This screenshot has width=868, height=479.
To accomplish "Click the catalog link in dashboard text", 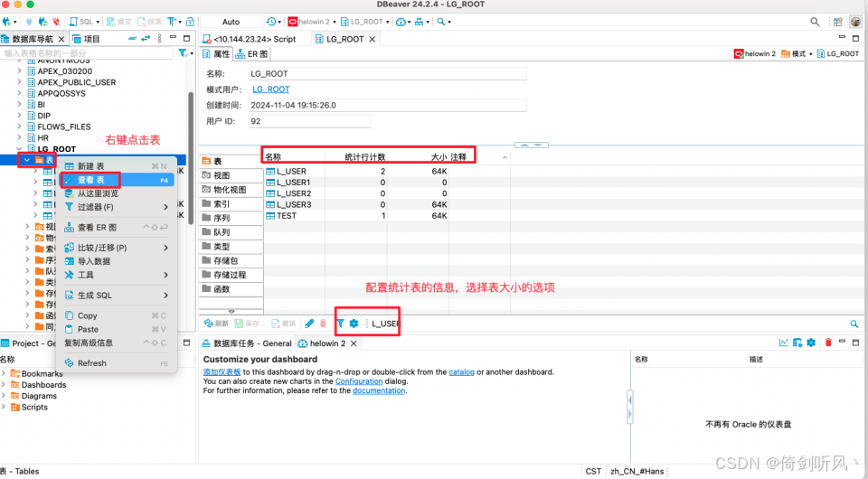I will coord(461,372).
